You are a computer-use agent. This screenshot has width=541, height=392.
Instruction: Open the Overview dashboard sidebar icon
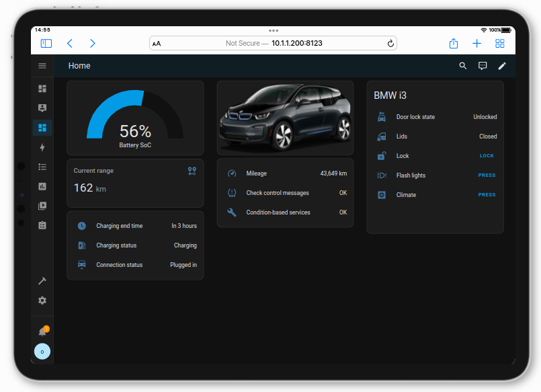(x=42, y=89)
